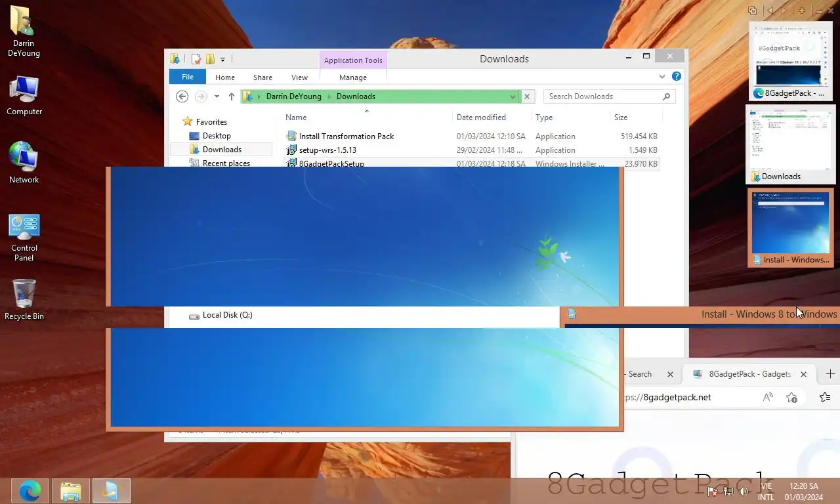Click the Downloads window title bar icon
The width and height of the screenshot is (840, 504).
(x=175, y=59)
